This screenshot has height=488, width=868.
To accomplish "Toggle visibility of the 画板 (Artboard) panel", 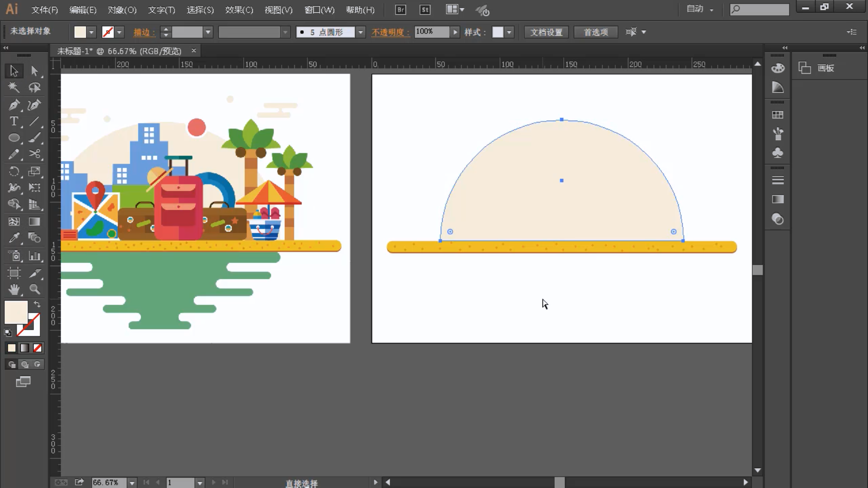I will pos(826,67).
